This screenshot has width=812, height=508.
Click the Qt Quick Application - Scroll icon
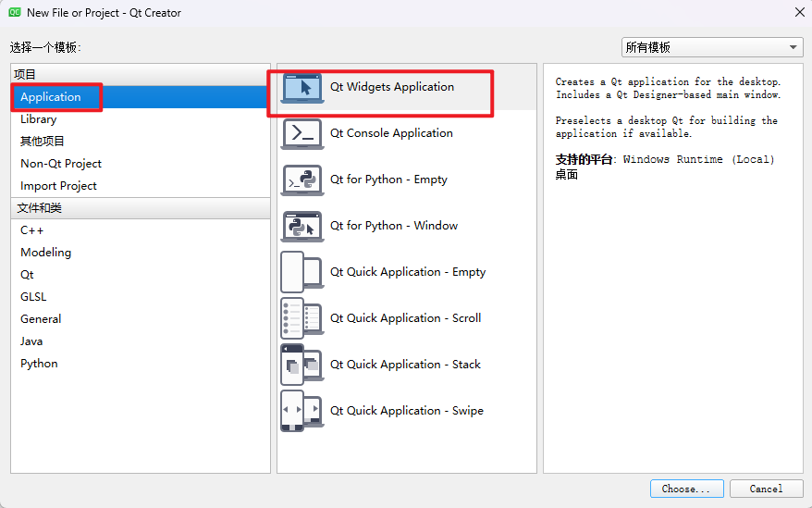click(x=302, y=318)
